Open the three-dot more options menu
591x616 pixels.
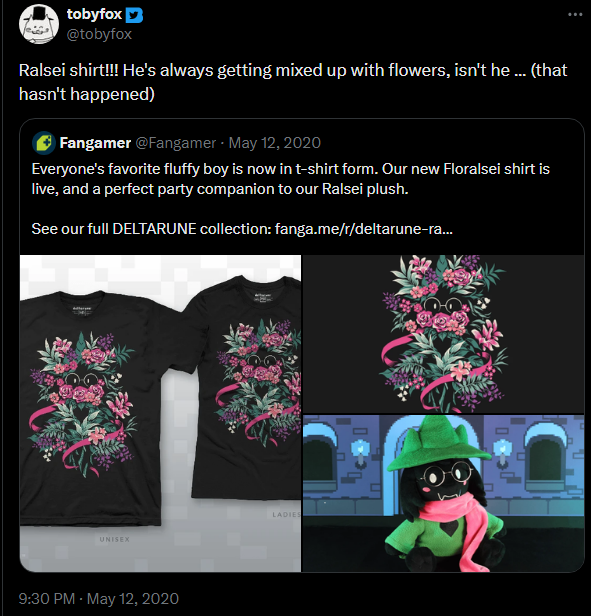pyautogui.click(x=575, y=15)
